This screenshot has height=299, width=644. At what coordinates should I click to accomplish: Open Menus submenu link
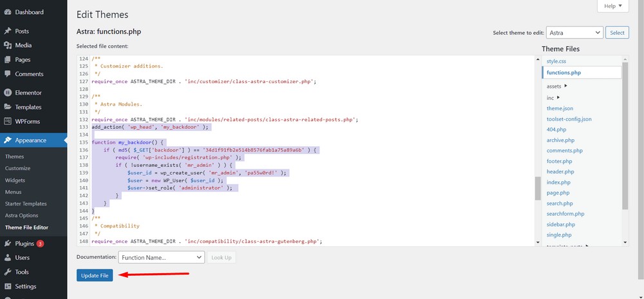pos(13,192)
